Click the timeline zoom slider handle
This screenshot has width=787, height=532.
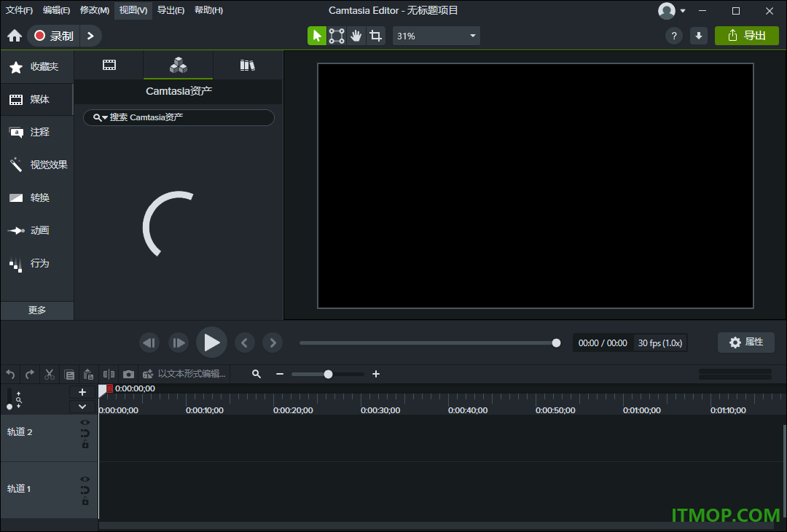click(x=328, y=374)
